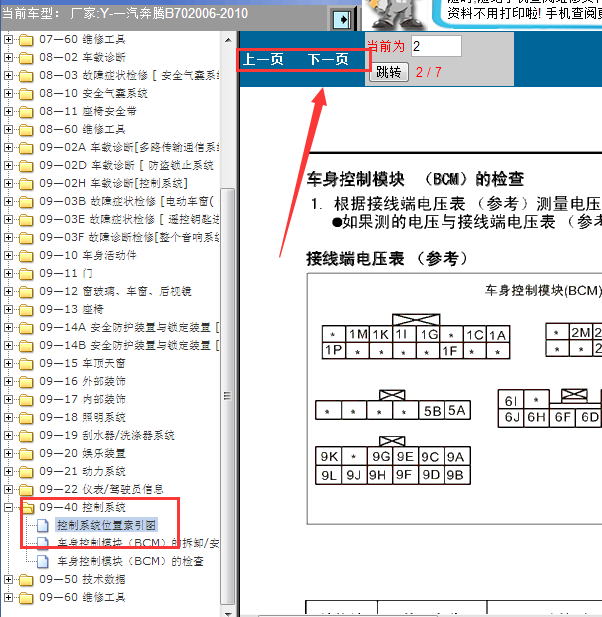The width and height of the screenshot is (602, 617).
Task: Select 08—03 故障症状检修 item
Action: (x=129, y=76)
